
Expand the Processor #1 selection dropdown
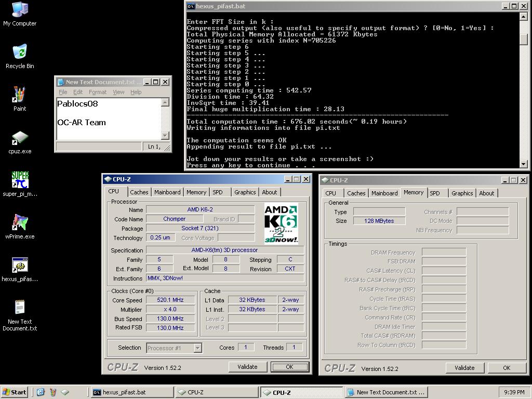click(197, 348)
